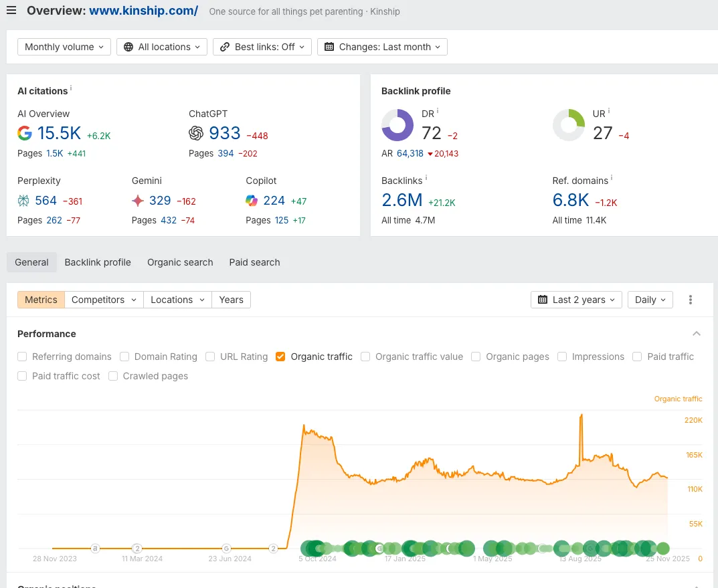Click the DR purple donut chart
Viewport: 718px width, 588px height.
[397, 125]
